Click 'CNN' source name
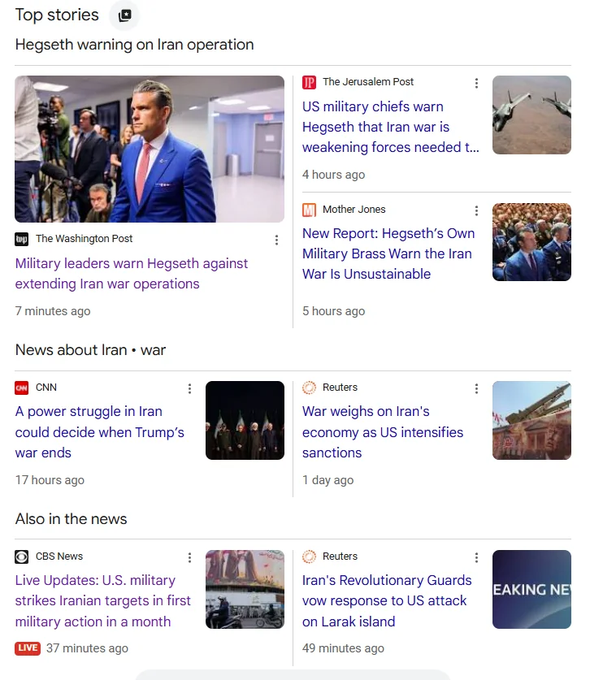 [46, 387]
